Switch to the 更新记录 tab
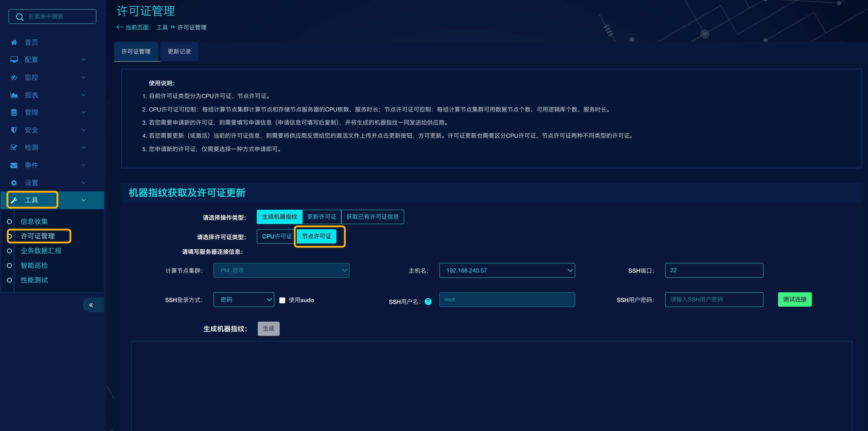Image resolution: width=868 pixels, height=431 pixels. coord(179,52)
